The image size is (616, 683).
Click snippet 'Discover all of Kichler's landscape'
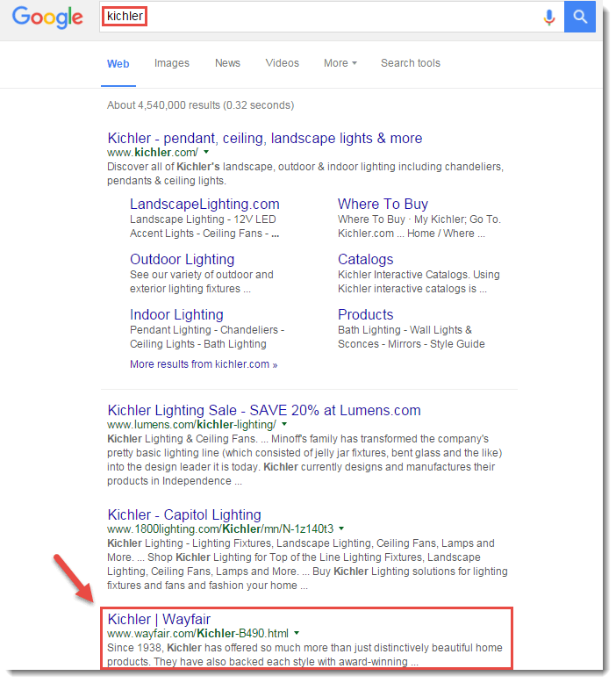[x=191, y=167]
